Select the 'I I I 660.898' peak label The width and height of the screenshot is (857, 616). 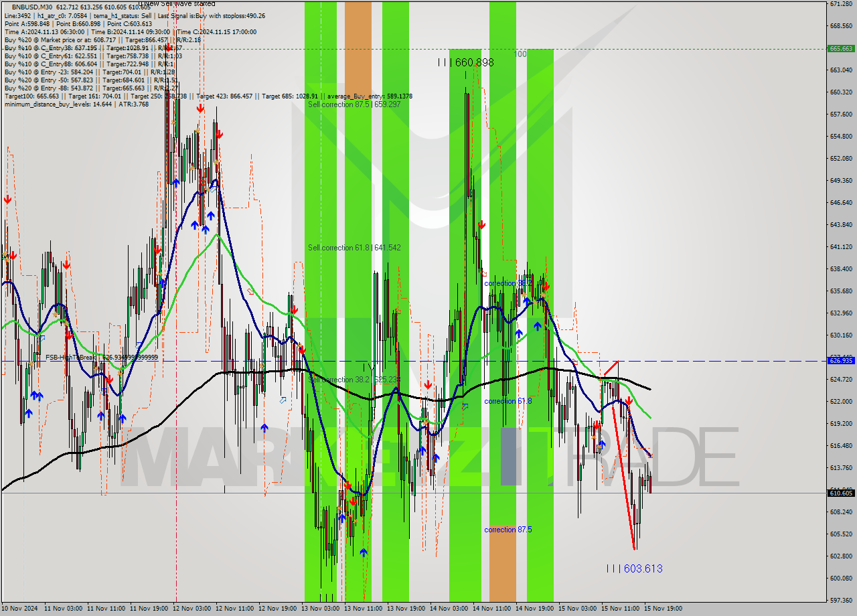pos(465,62)
